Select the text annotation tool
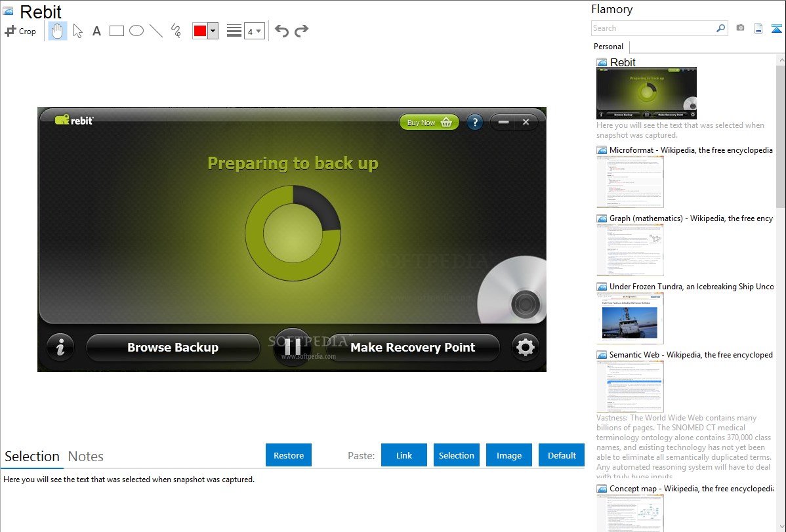The width and height of the screenshot is (786, 532). tap(96, 31)
